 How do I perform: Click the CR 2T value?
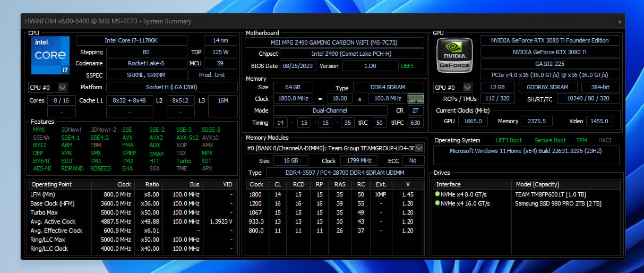tap(415, 110)
